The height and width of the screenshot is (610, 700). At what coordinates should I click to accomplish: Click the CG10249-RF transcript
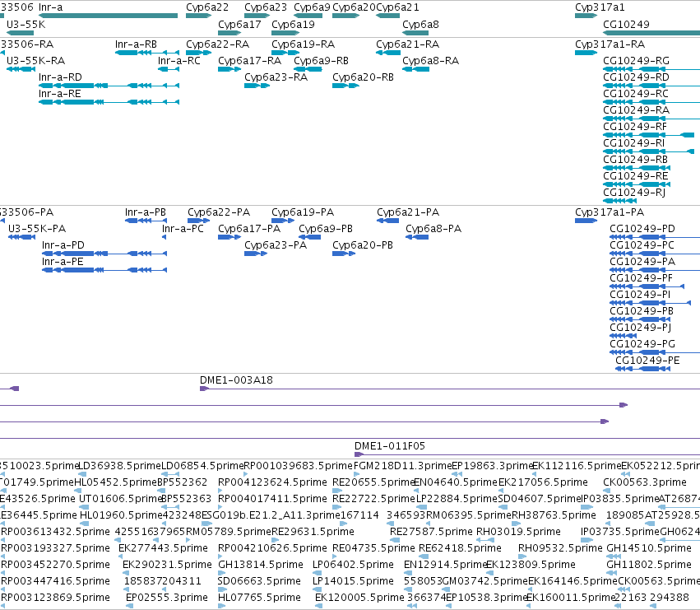pyautogui.click(x=649, y=135)
